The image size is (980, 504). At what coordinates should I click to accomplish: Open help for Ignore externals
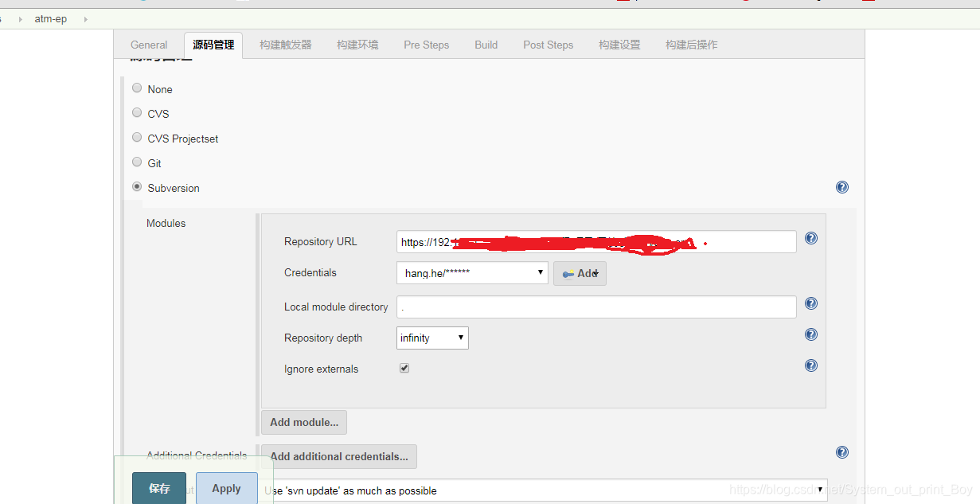coord(811,365)
